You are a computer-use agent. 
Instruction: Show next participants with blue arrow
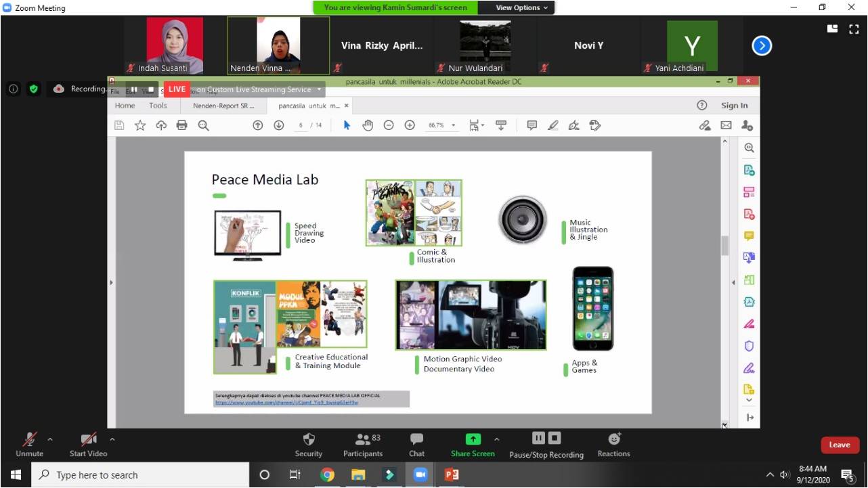[x=762, y=46]
